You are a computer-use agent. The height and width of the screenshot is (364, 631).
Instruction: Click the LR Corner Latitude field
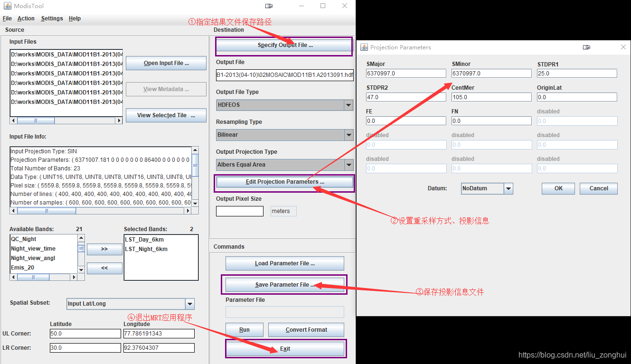(x=85, y=348)
